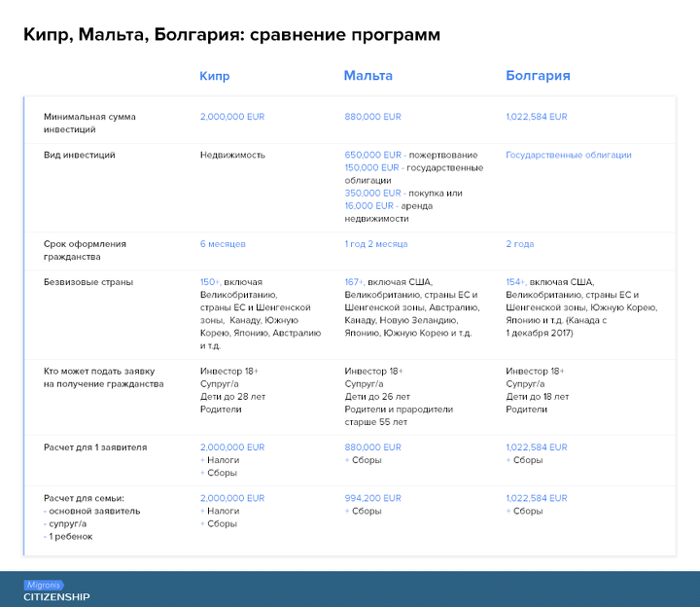Click the '150+' visa-free count for Cyprus

click(210, 282)
